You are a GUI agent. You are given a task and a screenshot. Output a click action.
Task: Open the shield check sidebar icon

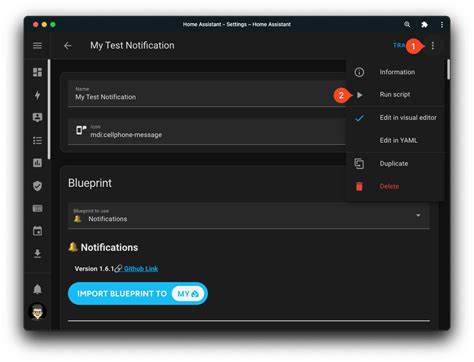coord(37,186)
